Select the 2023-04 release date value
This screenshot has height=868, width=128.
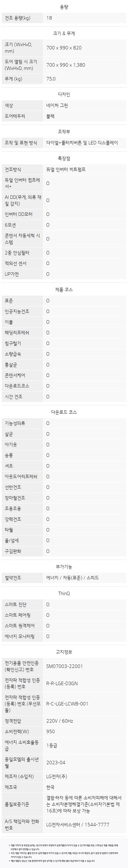click(56, 763)
